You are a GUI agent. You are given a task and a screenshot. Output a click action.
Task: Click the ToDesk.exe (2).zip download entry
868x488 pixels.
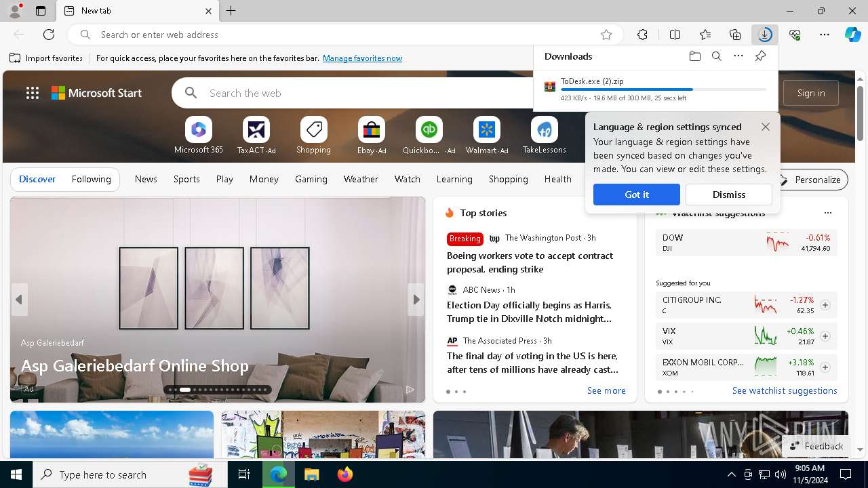coord(655,89)
